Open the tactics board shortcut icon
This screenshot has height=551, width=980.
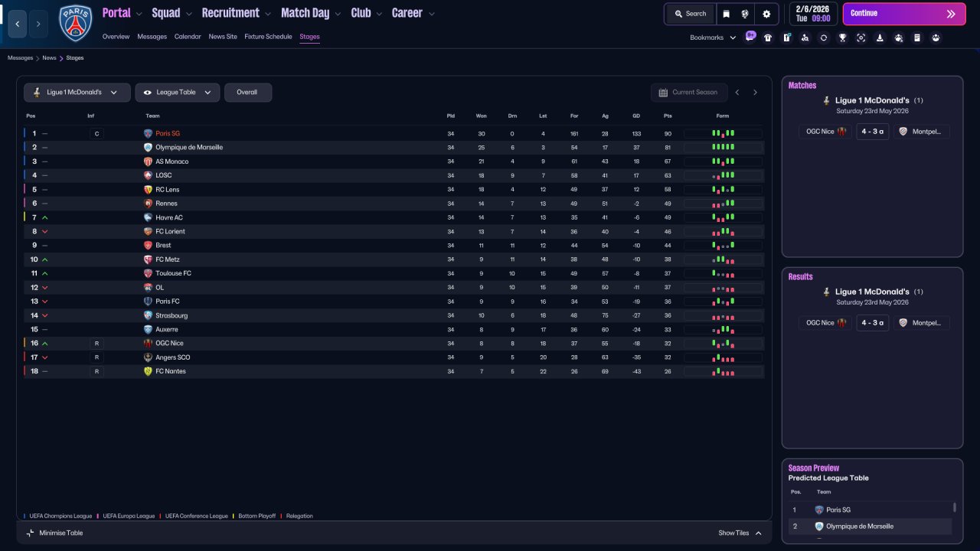[x=786, y=37]
